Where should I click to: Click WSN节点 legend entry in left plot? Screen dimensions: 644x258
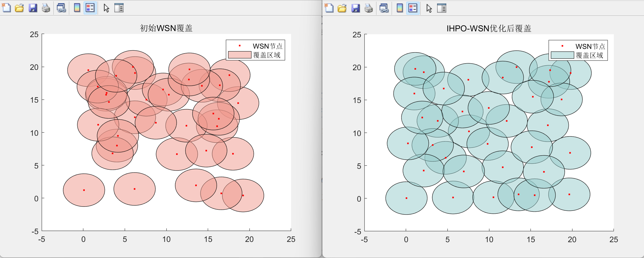tap(268, 46)
